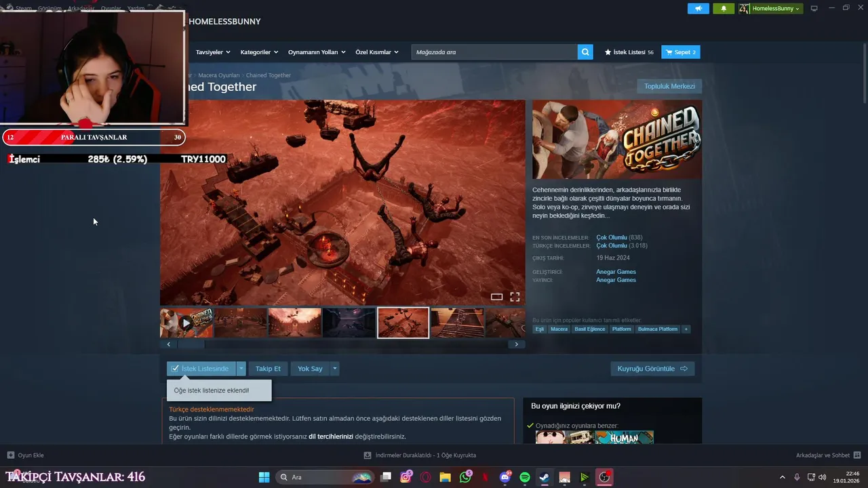Image resolution: width=868 pixels, height=488 pixels.
Task: Switch to Steam taskbar icon
Action: point(545,477)
